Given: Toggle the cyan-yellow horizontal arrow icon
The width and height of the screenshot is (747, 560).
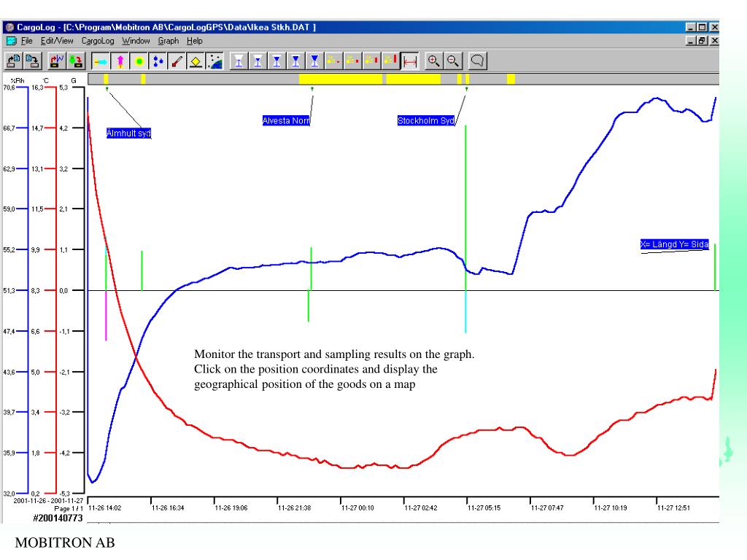Looking at the screenshot, I should click(101, 61).
